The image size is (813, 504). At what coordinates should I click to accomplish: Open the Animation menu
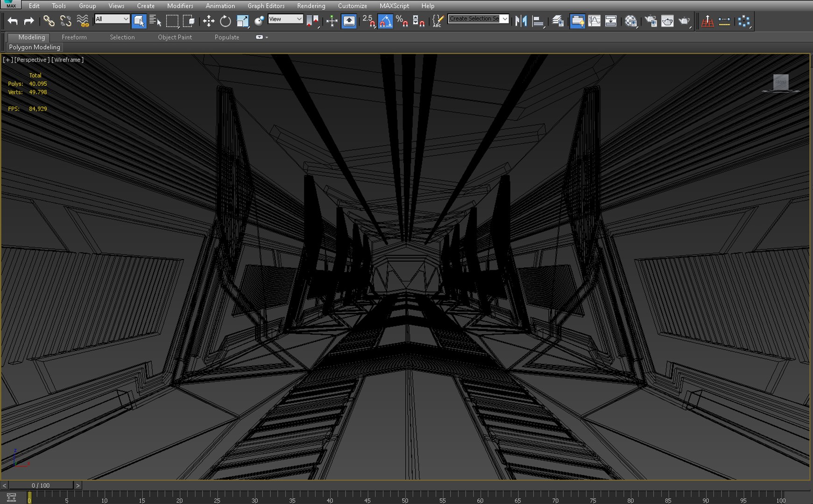pyautogui.click(x=220, y=6)
